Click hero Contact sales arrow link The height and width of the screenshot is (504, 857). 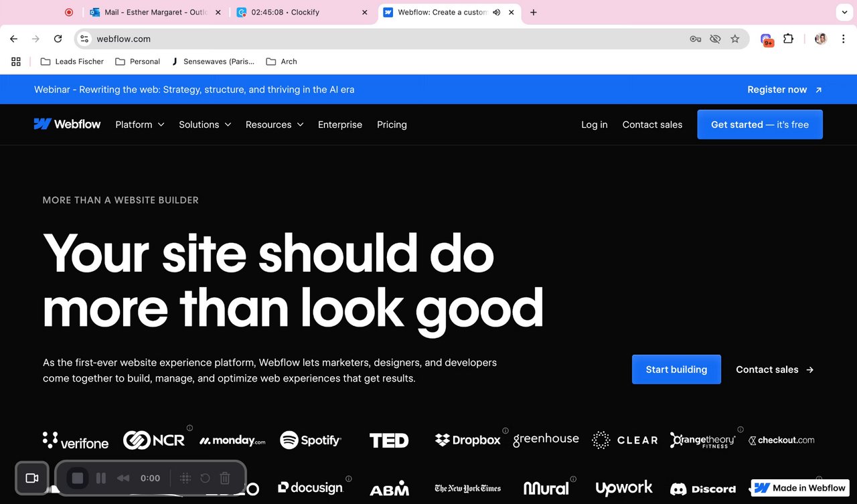pyautogui.click(x=775, y=369)
